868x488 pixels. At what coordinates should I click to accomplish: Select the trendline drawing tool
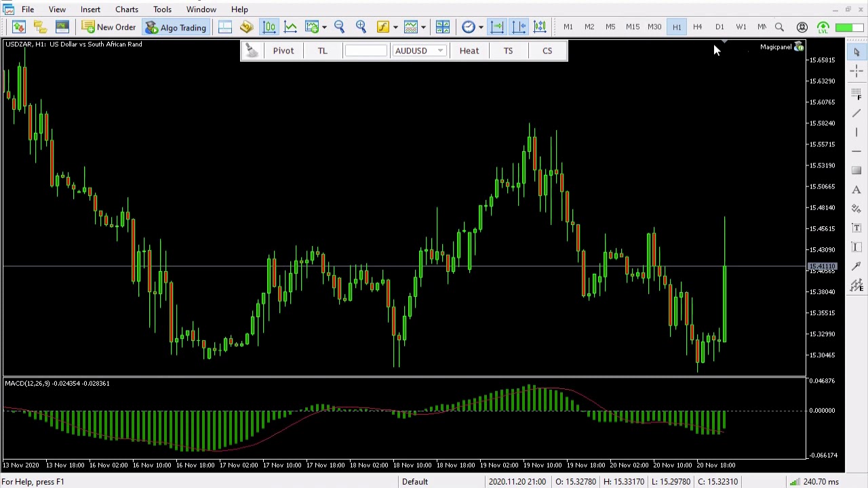coord(856,113)
